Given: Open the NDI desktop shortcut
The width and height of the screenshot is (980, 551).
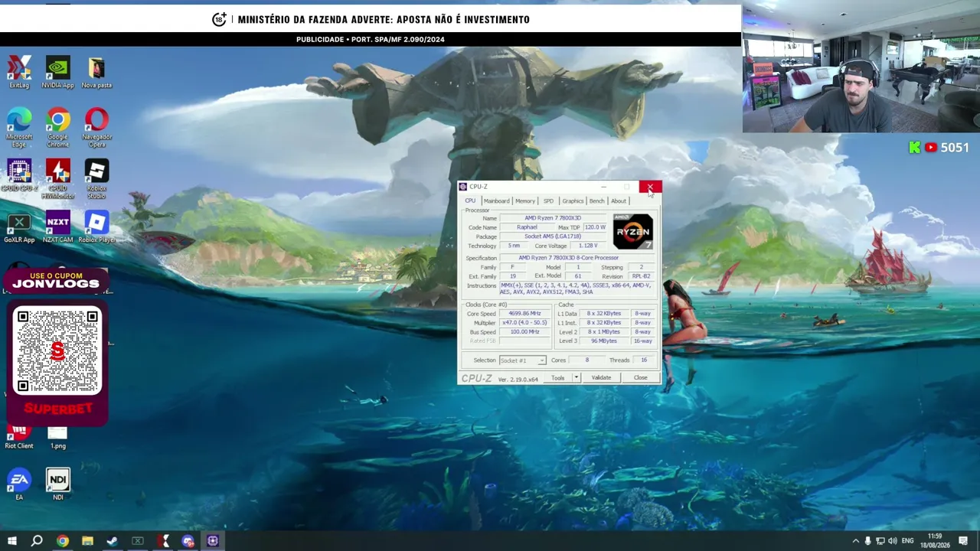Looking at the screenshot, I should point(57,484).
